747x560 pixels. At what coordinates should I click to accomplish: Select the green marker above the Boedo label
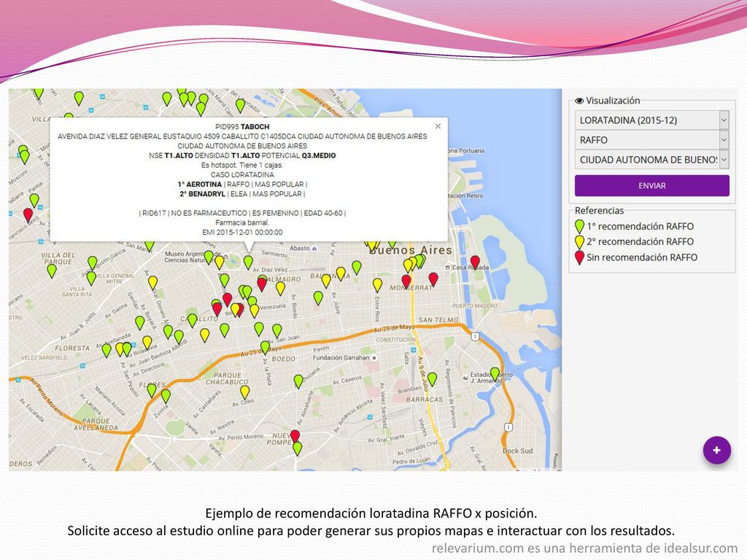(266, 348)
